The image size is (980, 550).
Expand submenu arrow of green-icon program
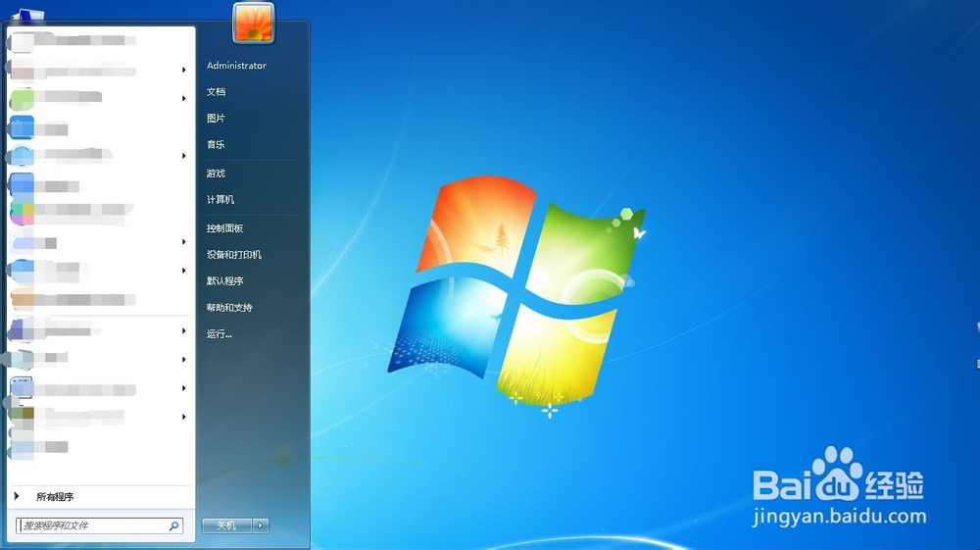(x=184, y=98)
